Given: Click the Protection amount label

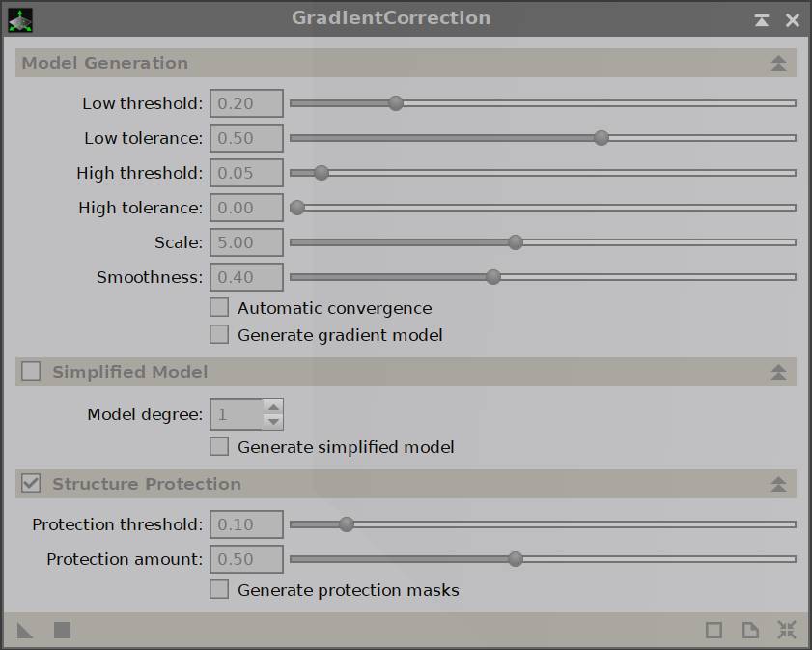Looking at the screenshot, I should (125, 559).
